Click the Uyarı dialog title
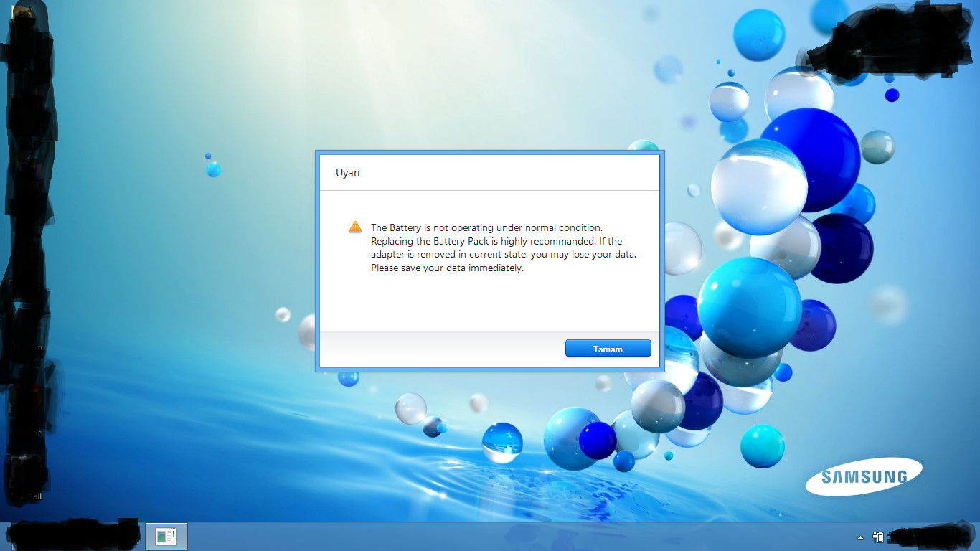 click(x=348, y=173)
